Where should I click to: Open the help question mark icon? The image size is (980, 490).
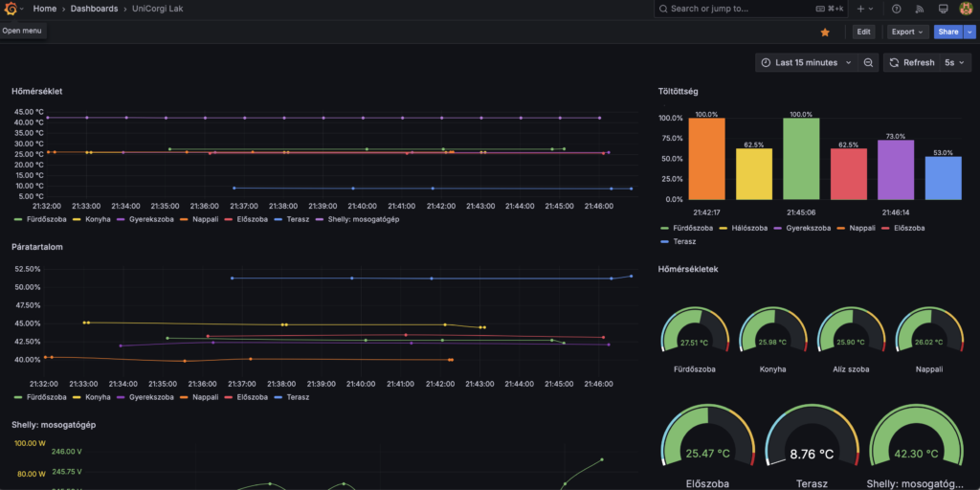[x=896, y=9]
